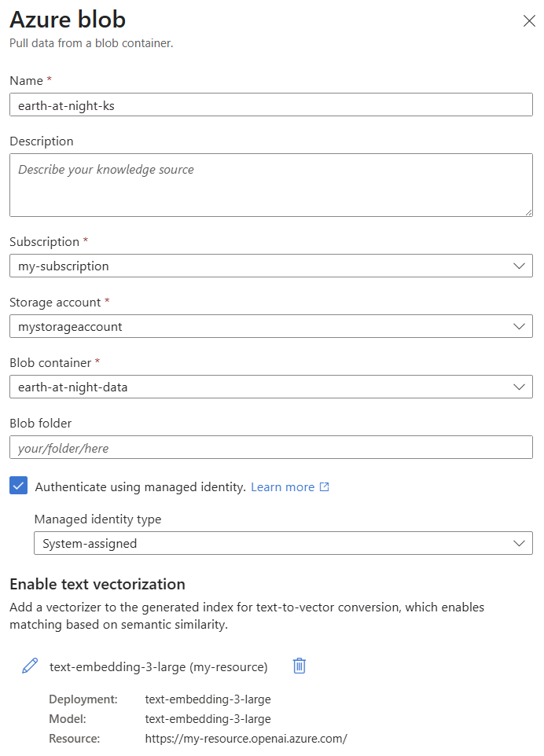Click the System-assigned dropdown chevron arrow
Viewport: 544px width, 756px height.
519,543
